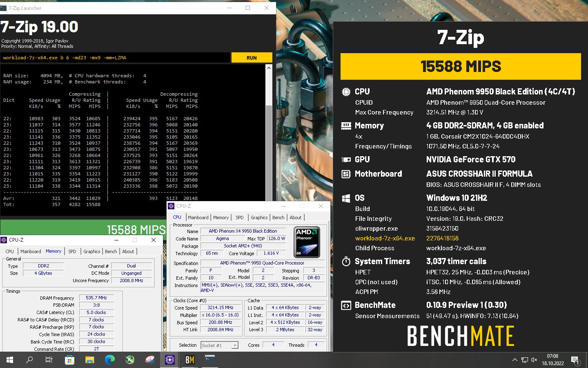This screenshot has width=588, height=368.
Task: Launch Microsoft Store from the taskbar
Action: click(x=69, y=360)
